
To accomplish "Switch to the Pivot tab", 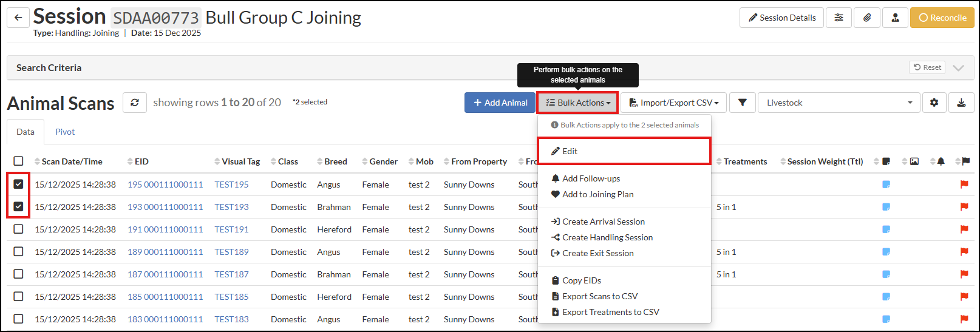I will pyautogui.click(x=65, y=132).
